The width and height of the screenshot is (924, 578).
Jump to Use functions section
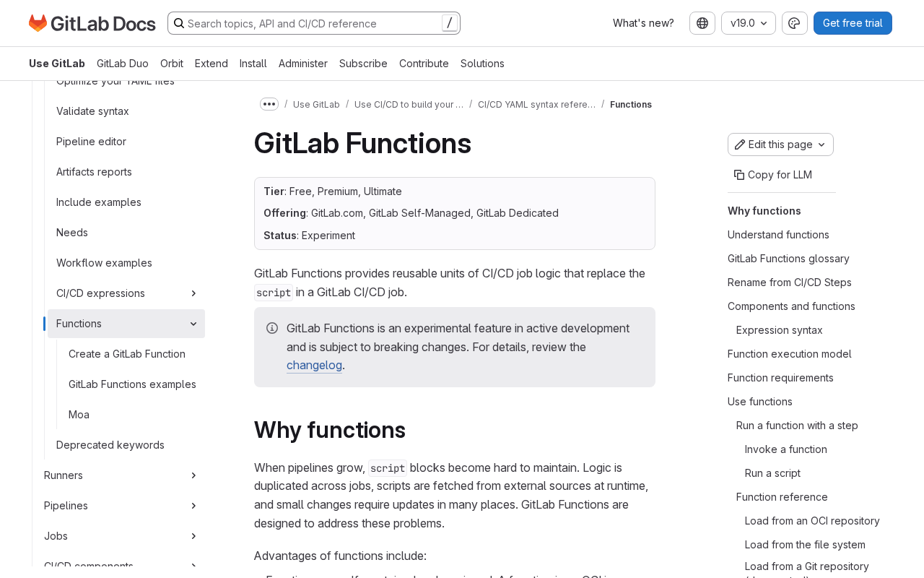point(760,402)
